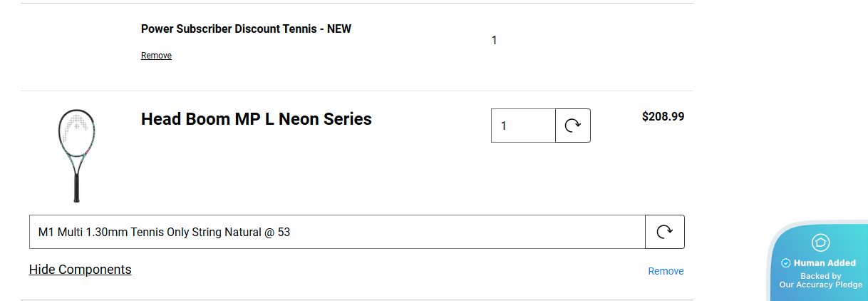Remove the Head Boom MP L racquet
Image resolution: width=868 pixels, height=301 pixels.
pos(666,271)
